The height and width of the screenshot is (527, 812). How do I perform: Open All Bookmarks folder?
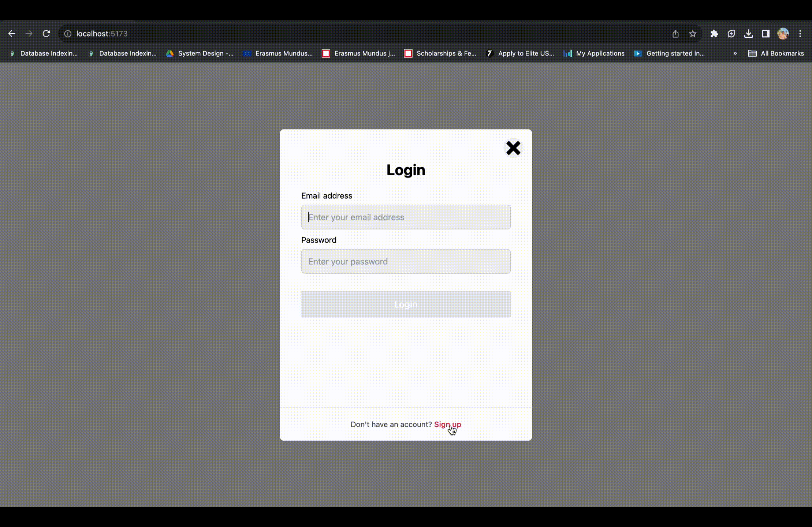[x=776, y=53]
